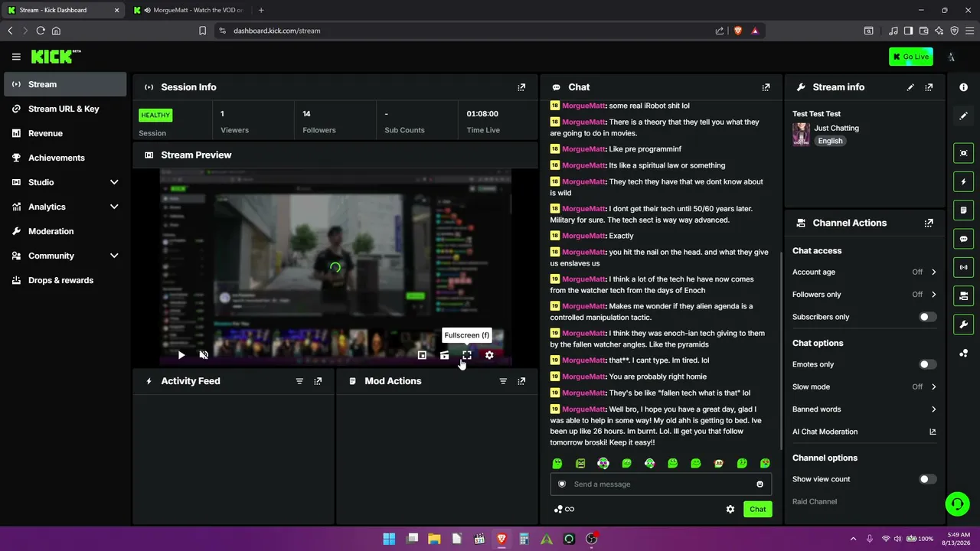This screenshot has width=980, height=551.
Task: Filter the Mod Actions list
Action: (503, 381)
